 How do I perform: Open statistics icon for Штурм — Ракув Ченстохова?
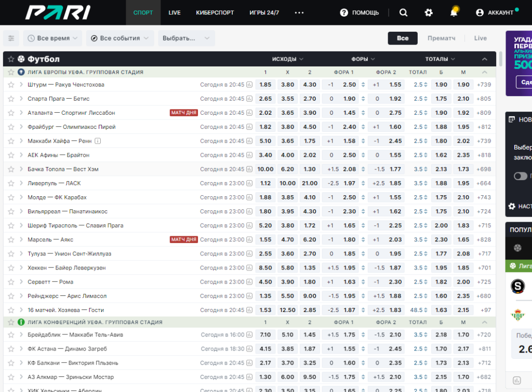[x=249, y=85]
